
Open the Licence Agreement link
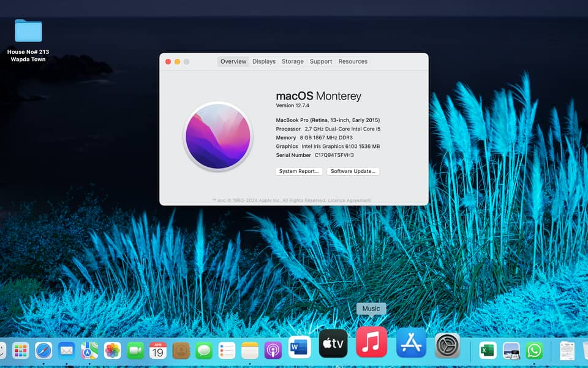(x=351, y=201)
